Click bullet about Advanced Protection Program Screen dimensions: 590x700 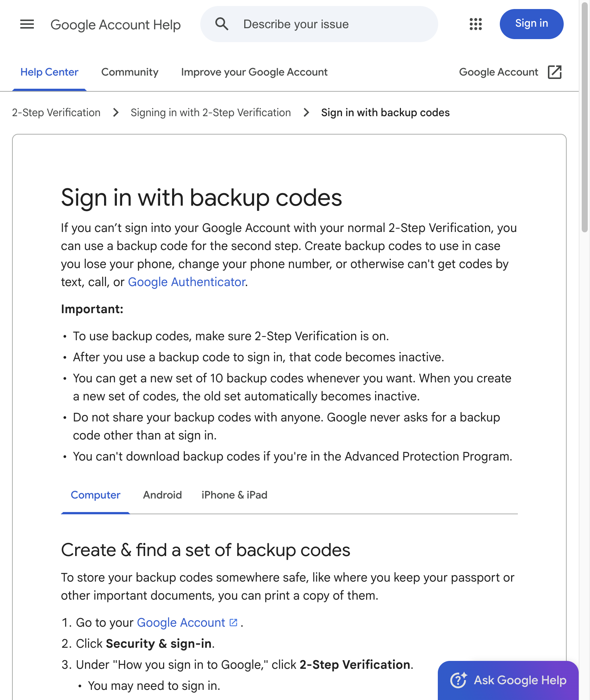click(292, 456)
